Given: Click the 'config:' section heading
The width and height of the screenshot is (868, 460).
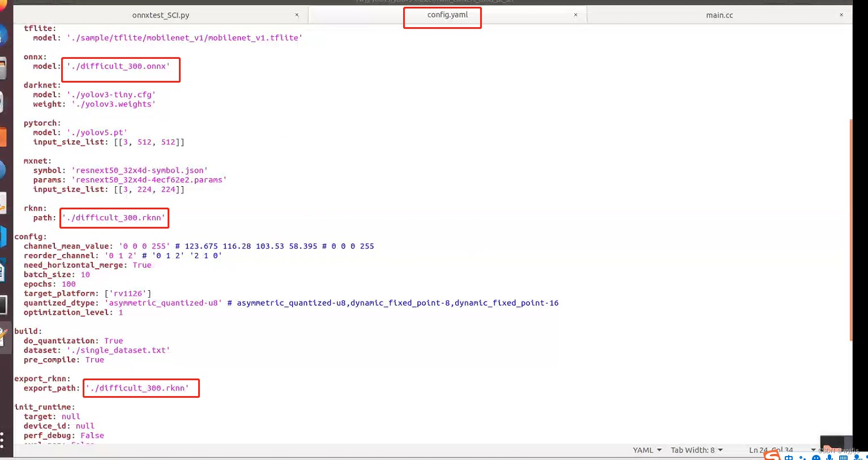Looking at the screenshot, I should 31,237.
